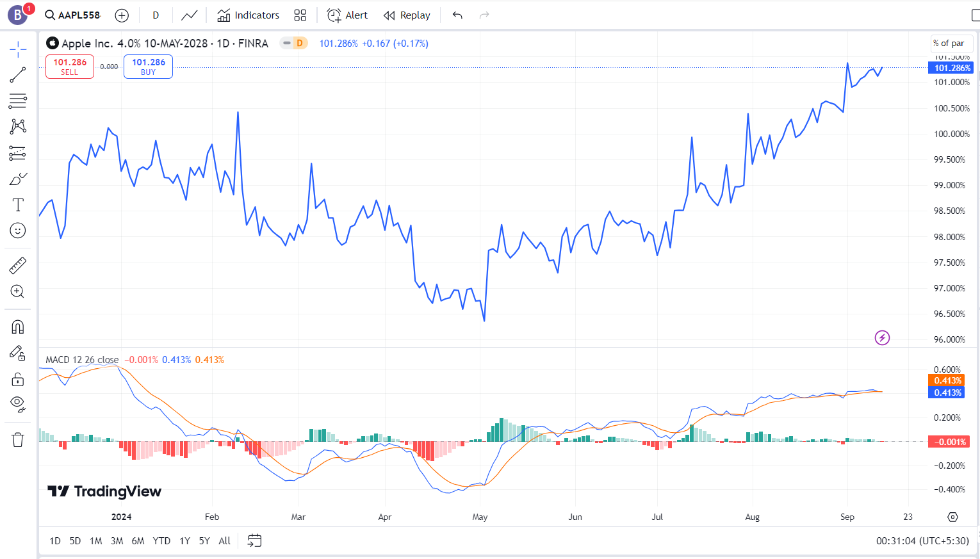Open the forecasting and measurement tools
Viewport: 980px width, 559px height.
(x=18, y=153)
